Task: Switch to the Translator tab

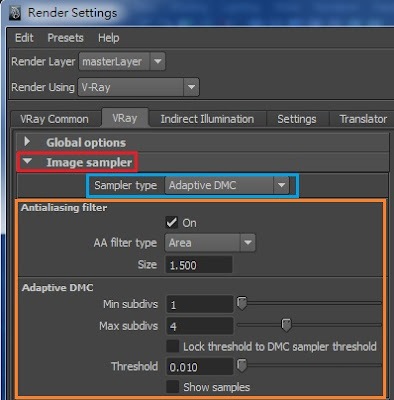Action: click(362, 119)
